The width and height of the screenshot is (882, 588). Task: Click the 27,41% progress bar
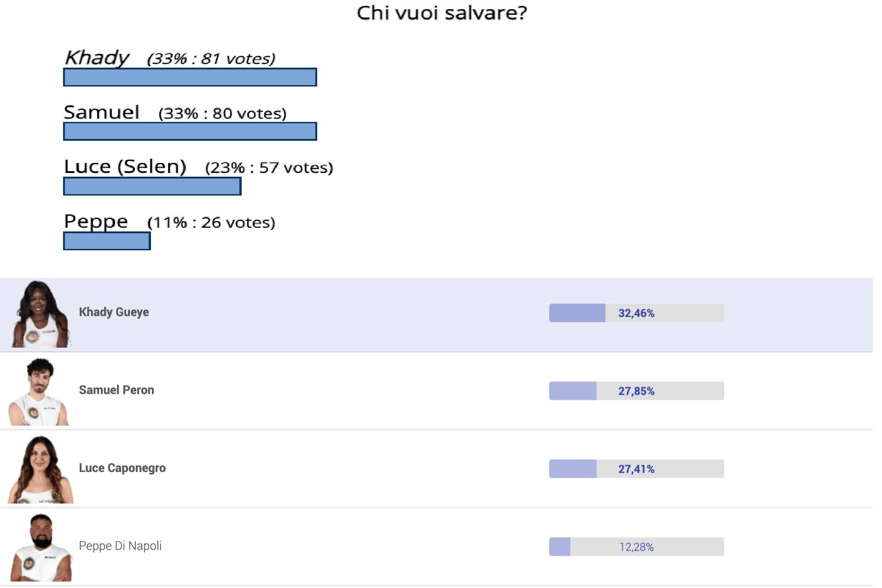tap(636, 469)
